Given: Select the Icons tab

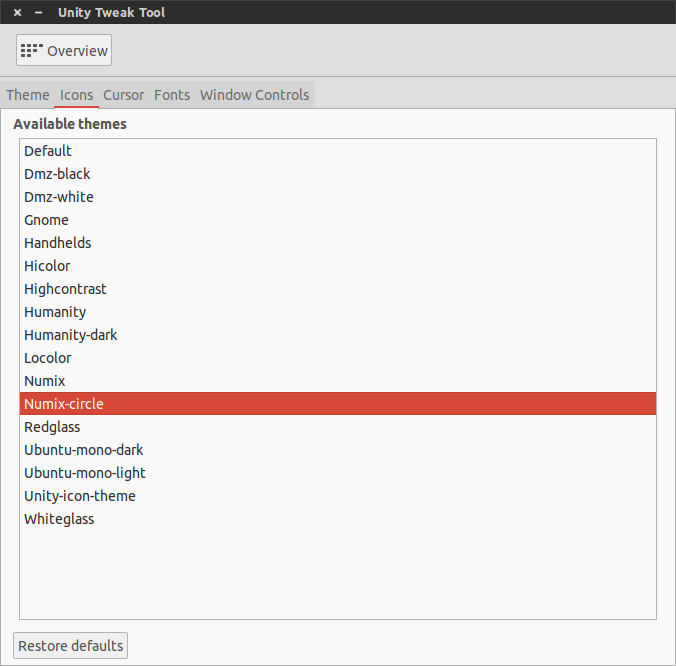Looking at the screenshot, I should [x=76, y=95].
